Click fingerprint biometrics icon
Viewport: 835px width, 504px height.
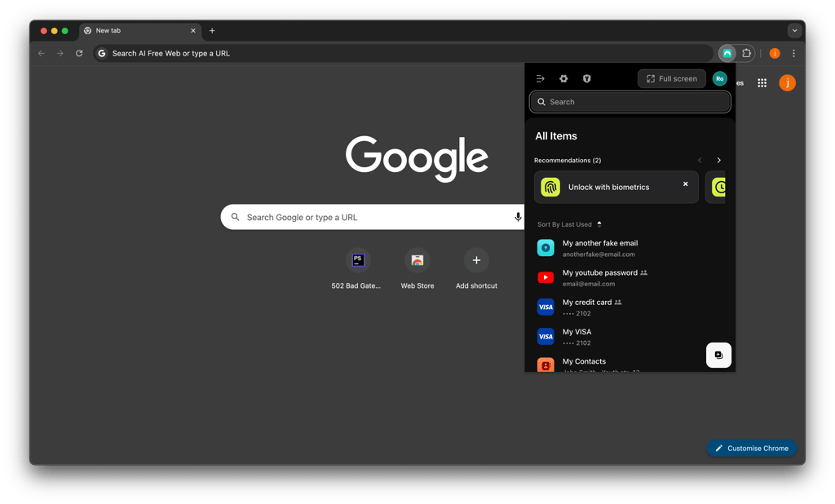pyautogui.click(x=550, y=187)
